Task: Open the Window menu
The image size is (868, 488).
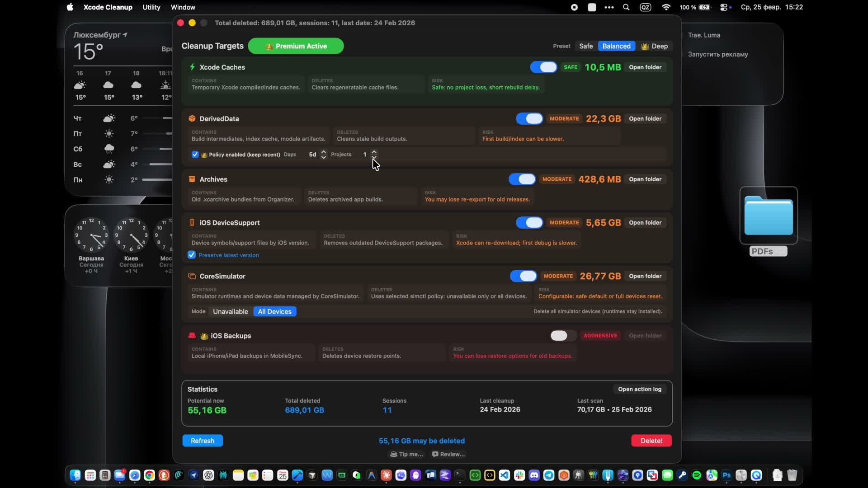Action: [183, 7]
